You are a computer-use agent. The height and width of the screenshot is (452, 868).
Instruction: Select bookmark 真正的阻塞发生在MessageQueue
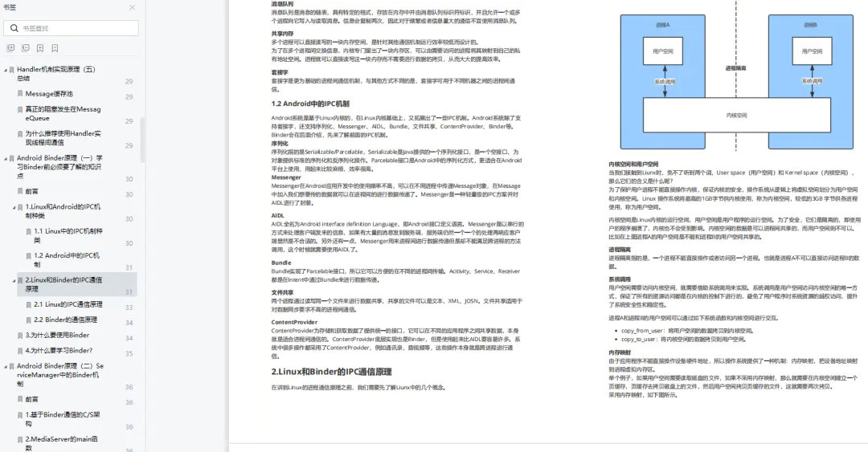[x=63, y=113]
